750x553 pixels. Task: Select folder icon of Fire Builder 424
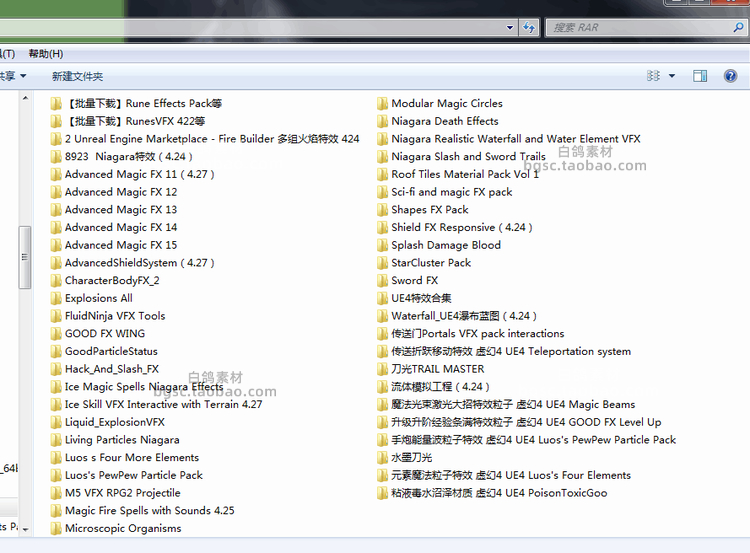pyautogui.click(x=56, y=139)
